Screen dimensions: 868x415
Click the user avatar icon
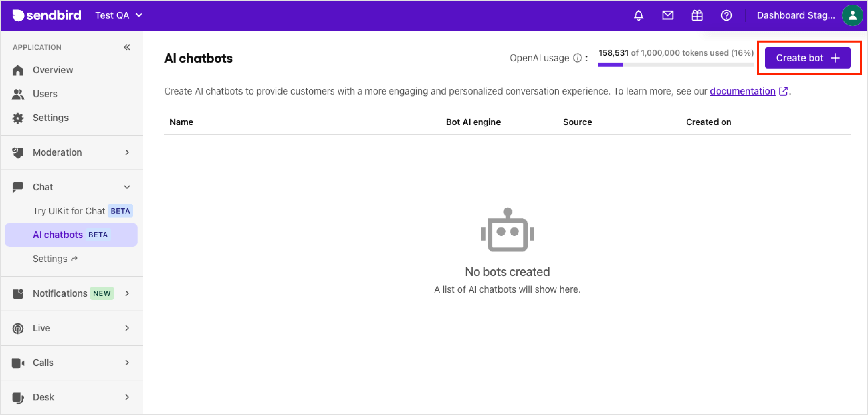[x=852, y=15]
